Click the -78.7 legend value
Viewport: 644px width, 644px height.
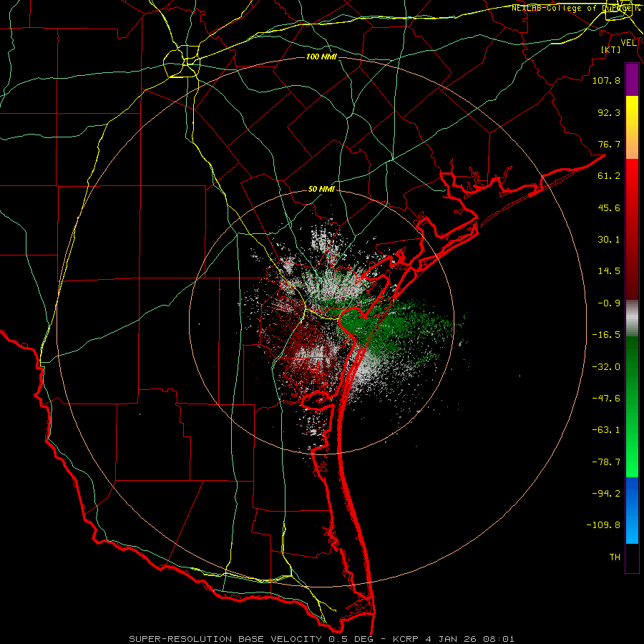click(606, 462)
